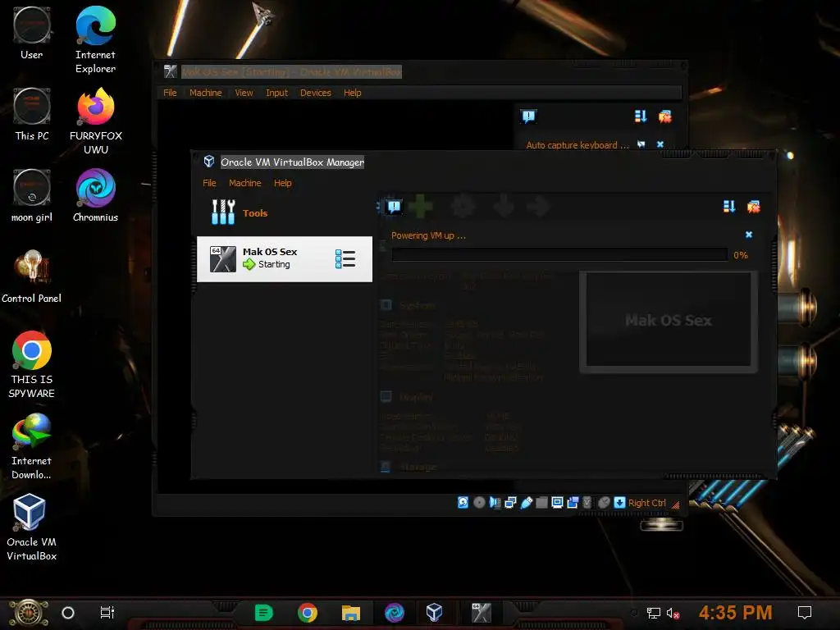The image size is (840, 630).
Task: Open the FURRYFOX UWU desktop shortcut
Action: pos(95,121)
